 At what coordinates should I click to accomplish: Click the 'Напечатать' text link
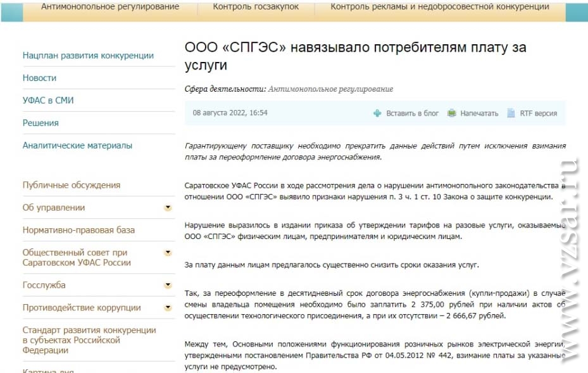[x=479, y=113]
